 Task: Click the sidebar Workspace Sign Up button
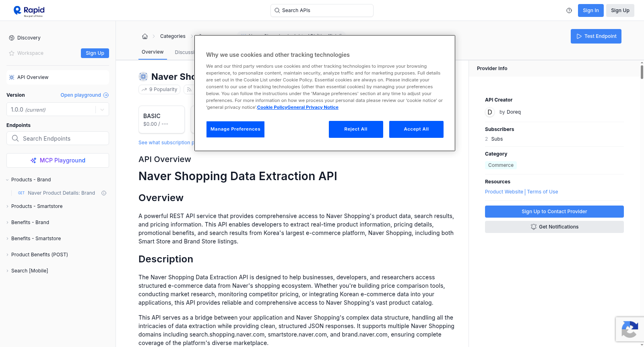(95, 53)
